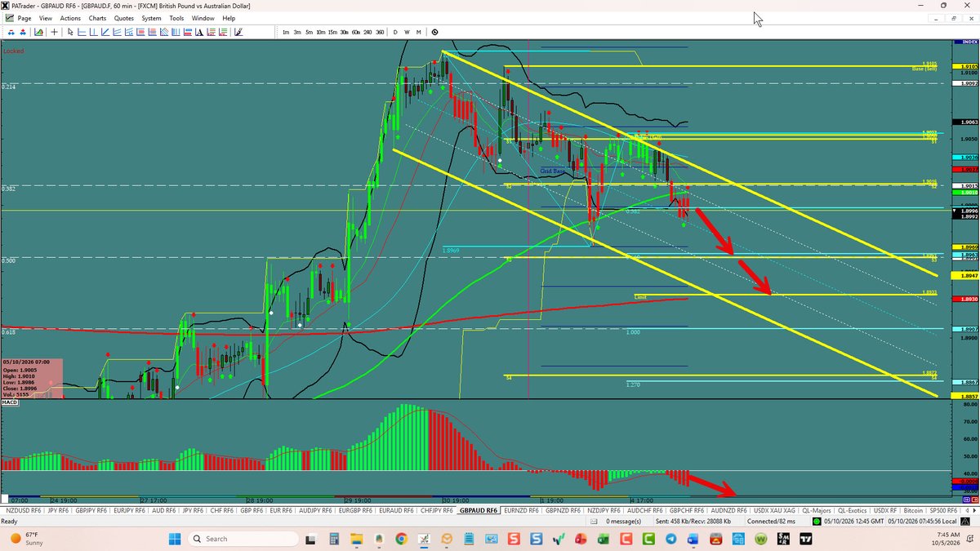Screen dimensions: 980x551
Task: Switch chart to 30m timeframe
Action: [345, 32]
